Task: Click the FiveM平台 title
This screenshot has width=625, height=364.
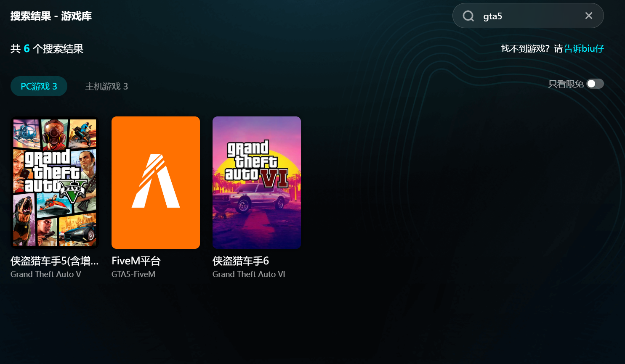Action: tap(136, 261)
